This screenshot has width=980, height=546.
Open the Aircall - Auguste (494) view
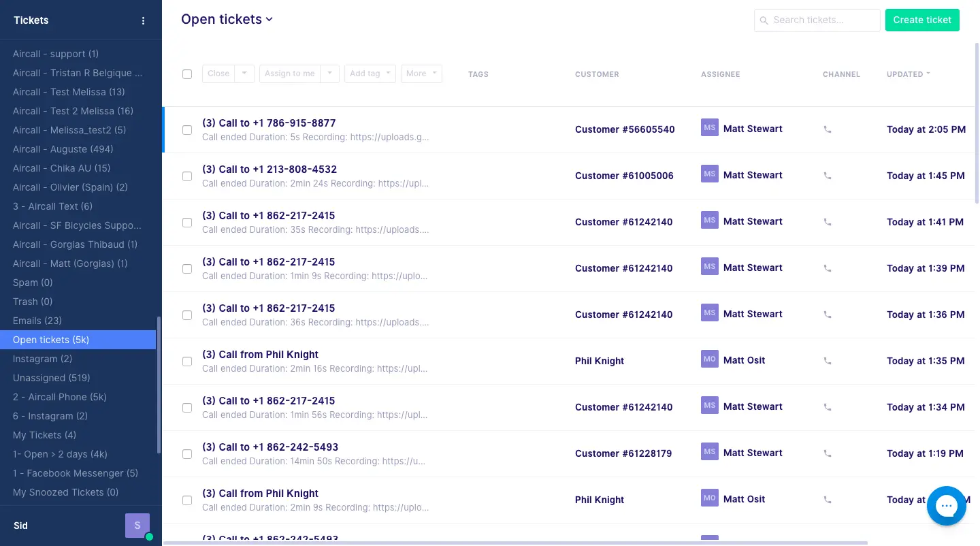(63, 149)
